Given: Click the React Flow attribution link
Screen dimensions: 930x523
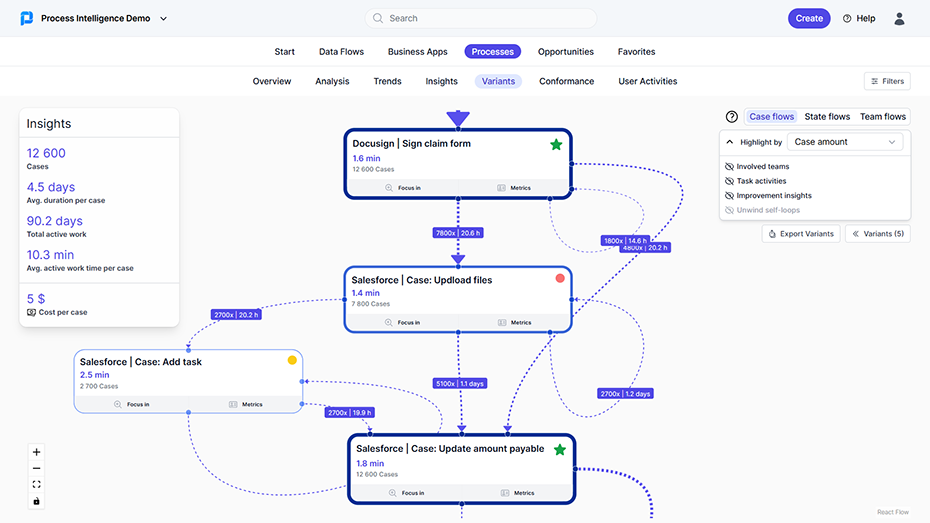Looking at the screenshot, I should pos(893,512).
